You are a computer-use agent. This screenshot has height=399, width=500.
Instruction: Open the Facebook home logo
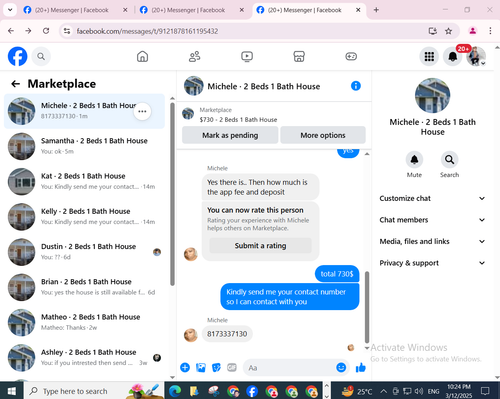pos(17,56)
